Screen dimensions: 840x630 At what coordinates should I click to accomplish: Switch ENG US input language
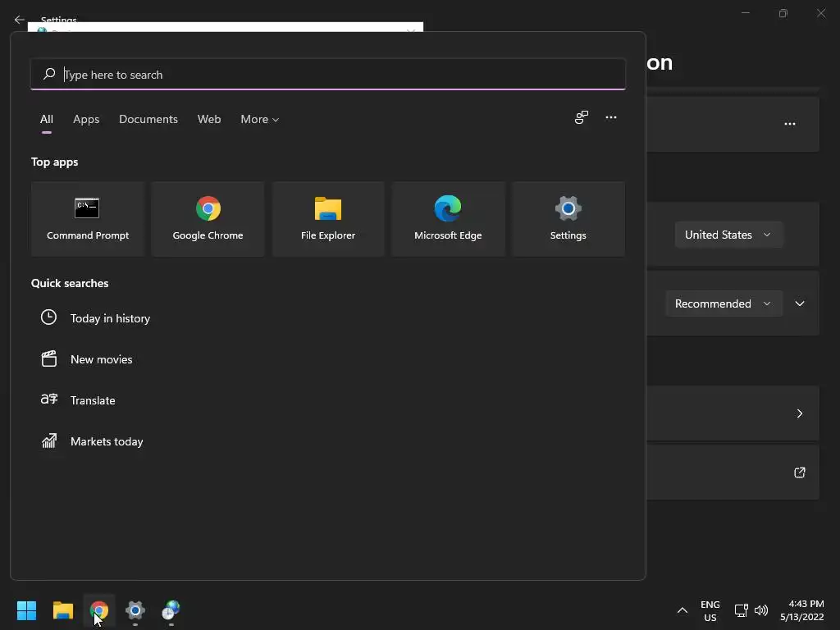pyautogui.click(x=710, y=610)
